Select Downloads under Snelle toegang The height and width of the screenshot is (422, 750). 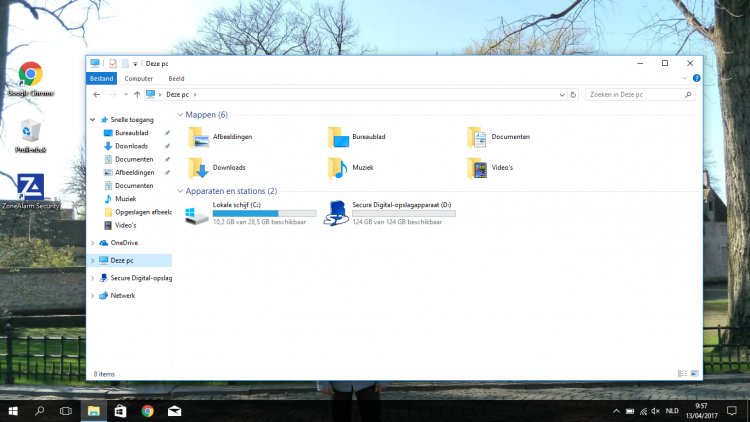131,146
